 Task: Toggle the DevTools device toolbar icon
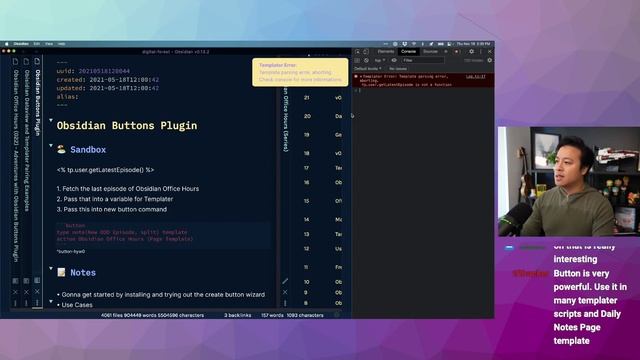coord(366,52)
